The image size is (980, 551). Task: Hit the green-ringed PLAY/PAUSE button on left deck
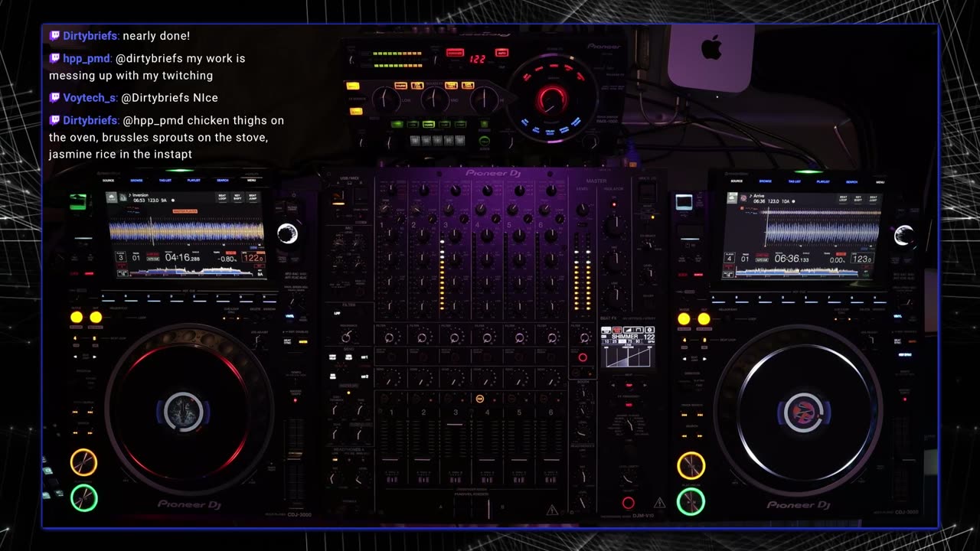tap(83, 498)
